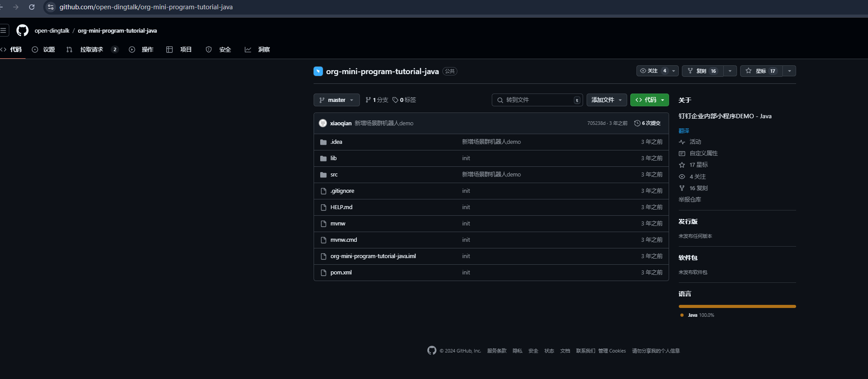This screenshot has height=379, width=868.
Task: Click the branch icon beside 1 分支
Action: [368, 100]
